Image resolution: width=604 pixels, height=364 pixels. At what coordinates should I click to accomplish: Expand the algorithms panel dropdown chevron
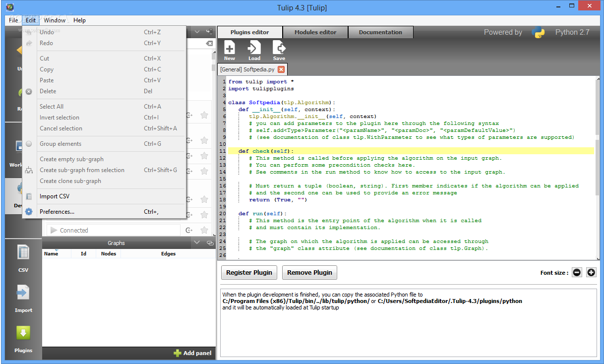(x=197, y=32)
